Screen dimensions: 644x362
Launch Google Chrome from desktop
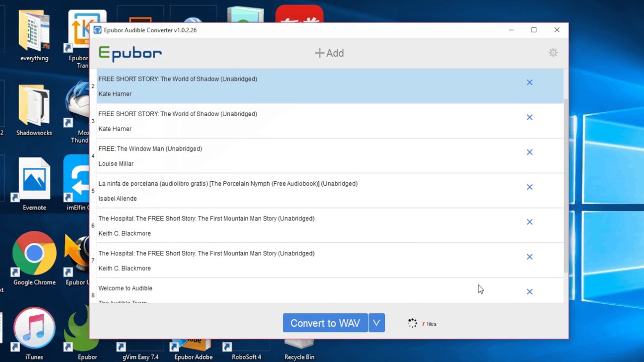pos(34,258)
